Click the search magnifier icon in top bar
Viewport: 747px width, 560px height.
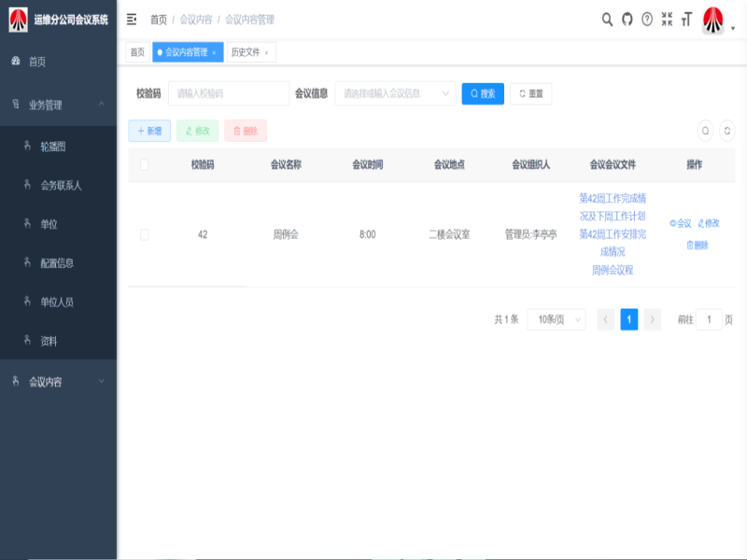[x=607, y=20]
